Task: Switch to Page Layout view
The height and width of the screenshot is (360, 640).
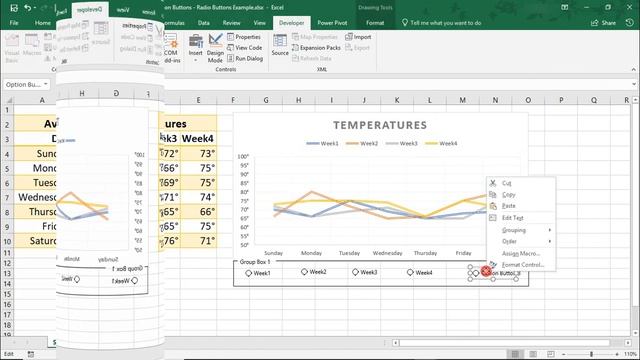Action: pos(533,354)
